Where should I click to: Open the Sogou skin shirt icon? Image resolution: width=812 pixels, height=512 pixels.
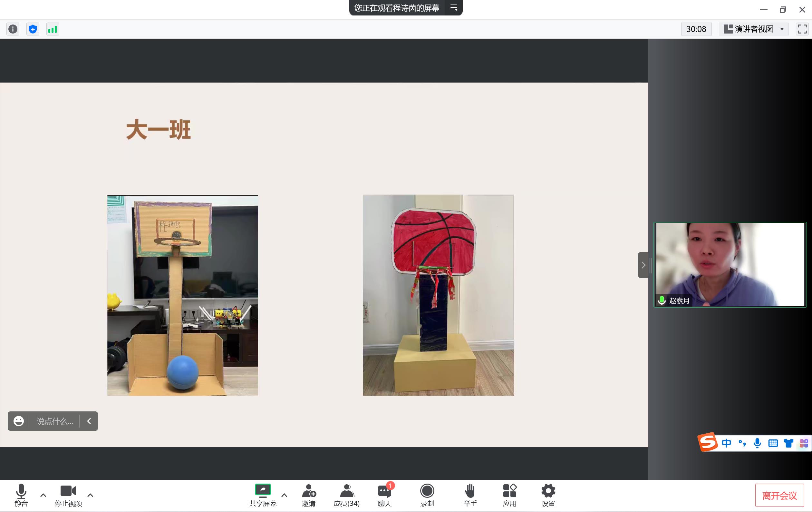(x=788, y=443)
